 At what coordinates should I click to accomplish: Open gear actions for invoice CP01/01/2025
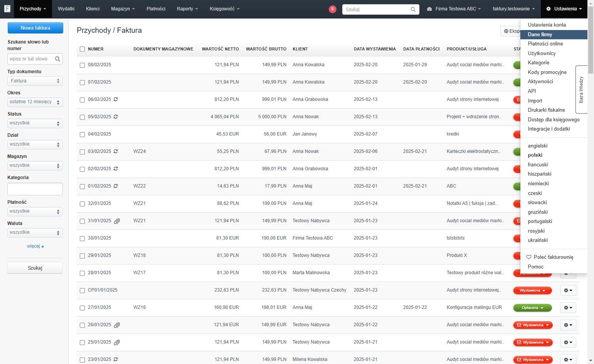568,290
